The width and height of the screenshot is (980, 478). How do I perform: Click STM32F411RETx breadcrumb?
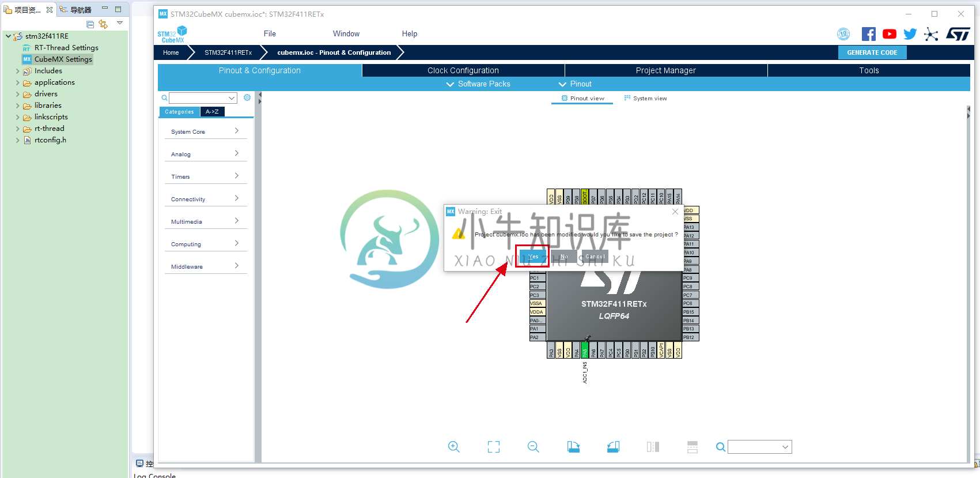tap(228, 52)
